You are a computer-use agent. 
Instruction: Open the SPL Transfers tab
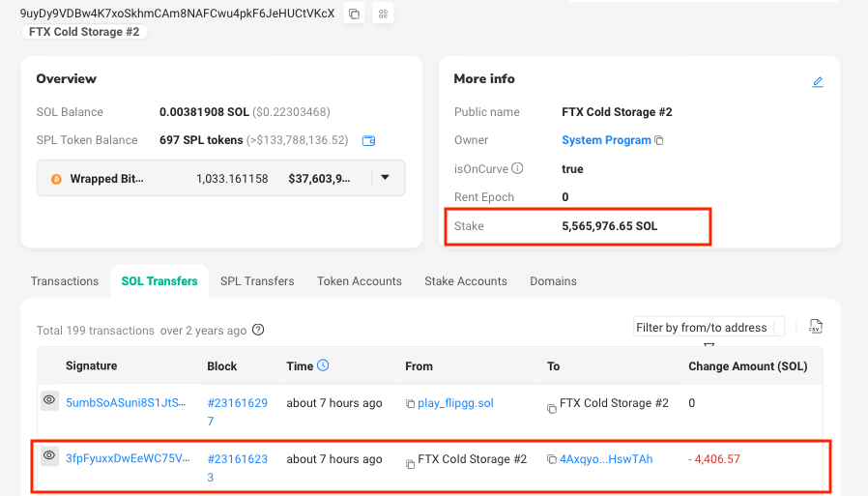click(x=257, y=281)
